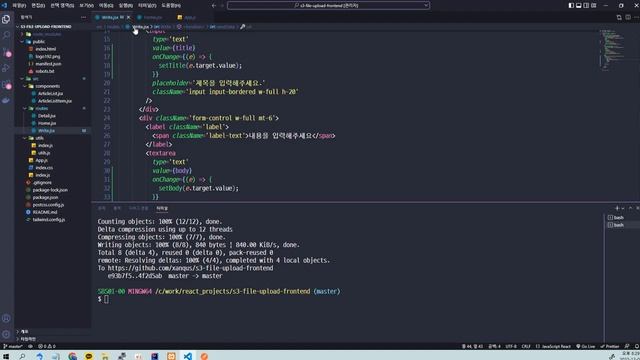Maximize the terminal panel with chevron
Viewport: 640px width, 360px height.
pyautogui.click(x=630, y=208)
